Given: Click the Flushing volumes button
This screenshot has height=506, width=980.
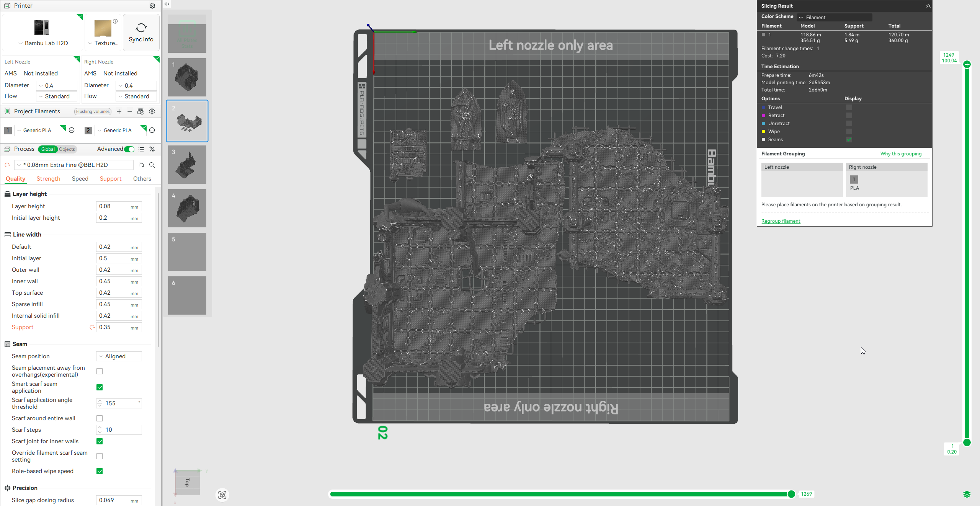Looking at the screenshot, I should [x=93, y=111].
